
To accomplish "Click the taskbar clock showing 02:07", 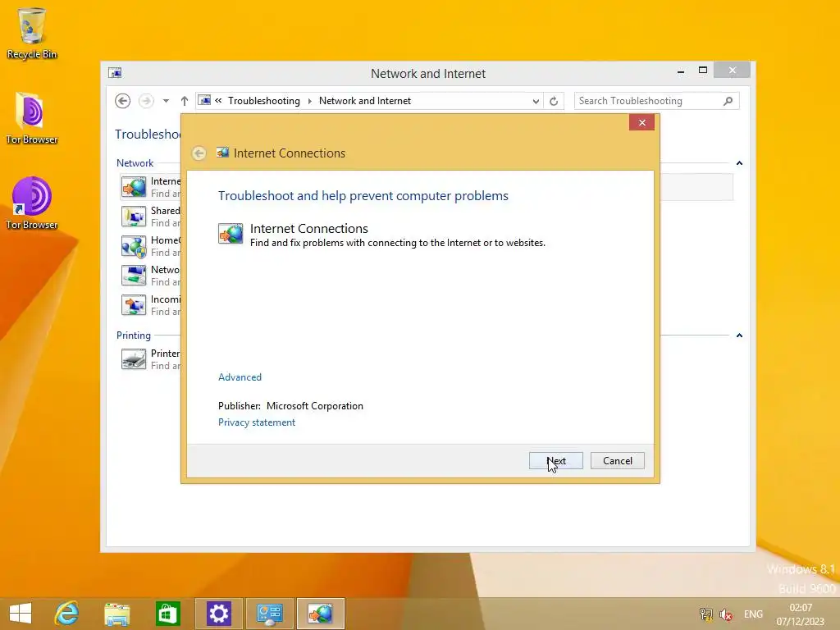I will coord(801,614).
